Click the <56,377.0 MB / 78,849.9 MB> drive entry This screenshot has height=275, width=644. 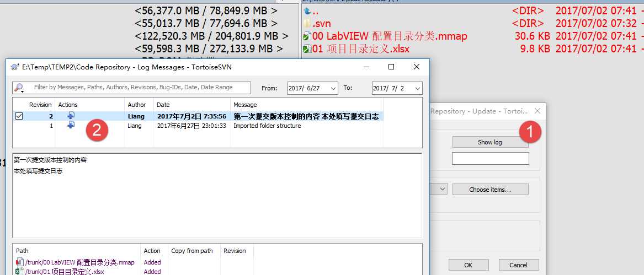coord(206,10)
